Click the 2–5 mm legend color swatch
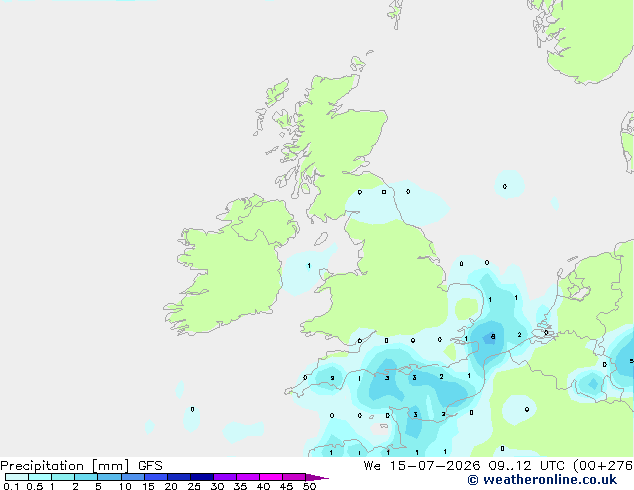Screen dimensions: 634x490 pos(86,477)
